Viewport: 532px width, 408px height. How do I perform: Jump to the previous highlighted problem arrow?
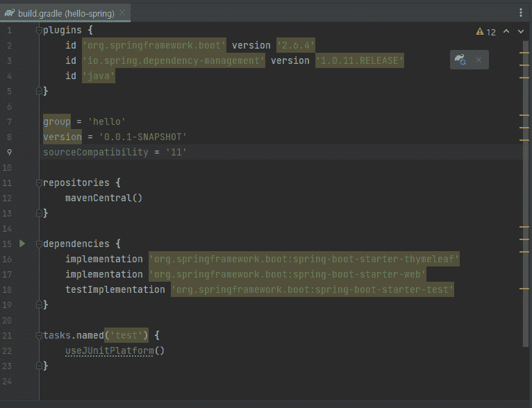506,32
